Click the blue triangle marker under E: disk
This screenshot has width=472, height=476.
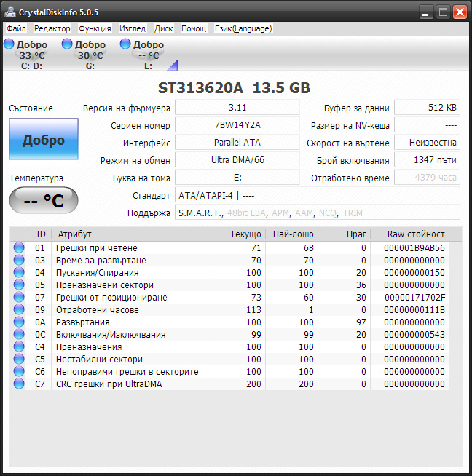tap(173, 66)
